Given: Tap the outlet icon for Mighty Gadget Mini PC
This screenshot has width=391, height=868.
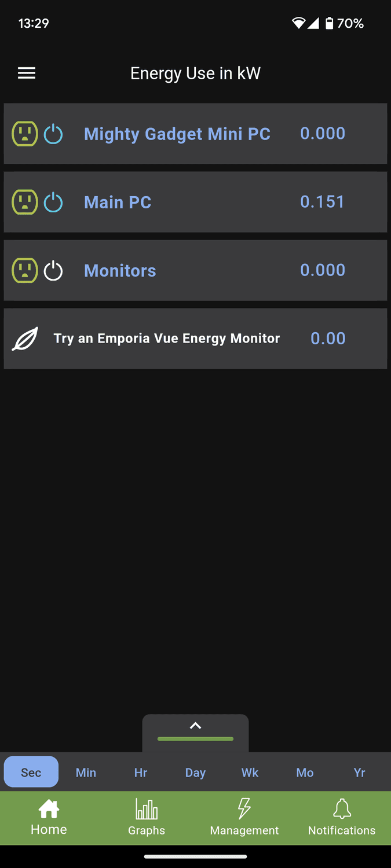Looking at the screenshot, I should [25, 134].
